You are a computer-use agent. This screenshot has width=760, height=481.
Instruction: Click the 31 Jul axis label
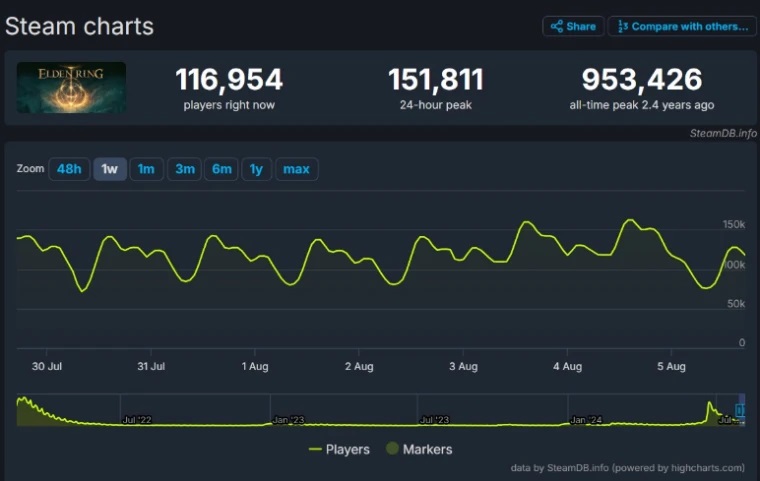[151, 366]
